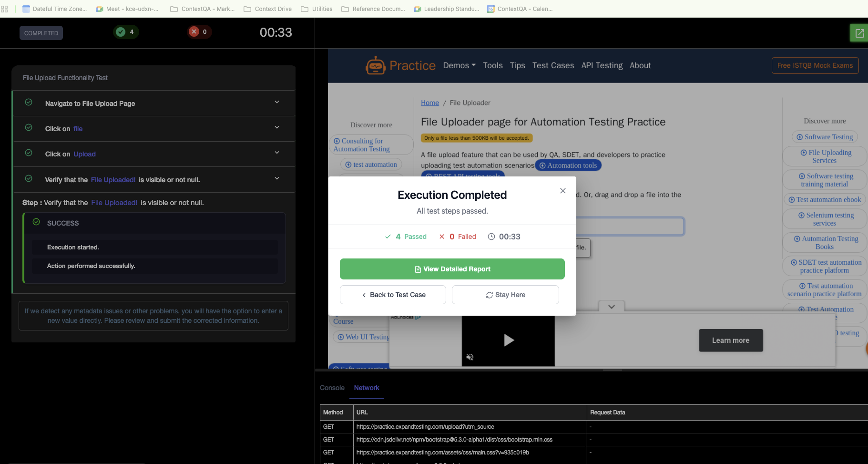
Task: Click the video play button
Action: tap(509, 340)
